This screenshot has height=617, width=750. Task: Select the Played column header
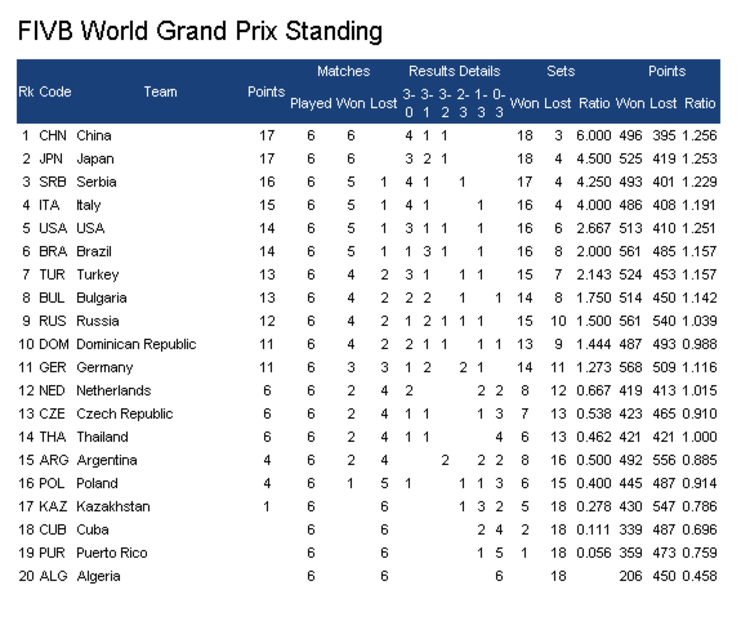310,103
